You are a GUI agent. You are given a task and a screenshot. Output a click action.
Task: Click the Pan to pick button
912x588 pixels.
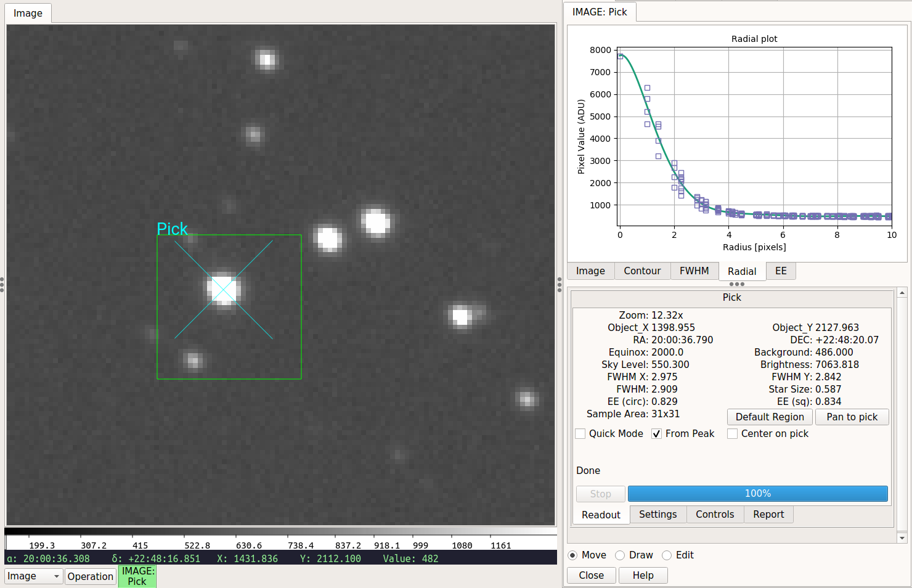click(x=852, y=417)
